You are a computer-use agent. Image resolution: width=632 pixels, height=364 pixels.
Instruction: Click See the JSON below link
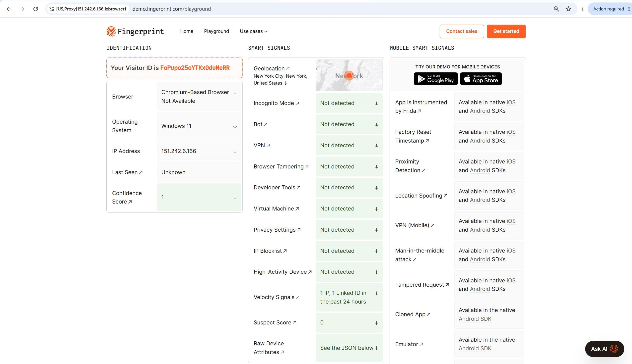[349, 348]
